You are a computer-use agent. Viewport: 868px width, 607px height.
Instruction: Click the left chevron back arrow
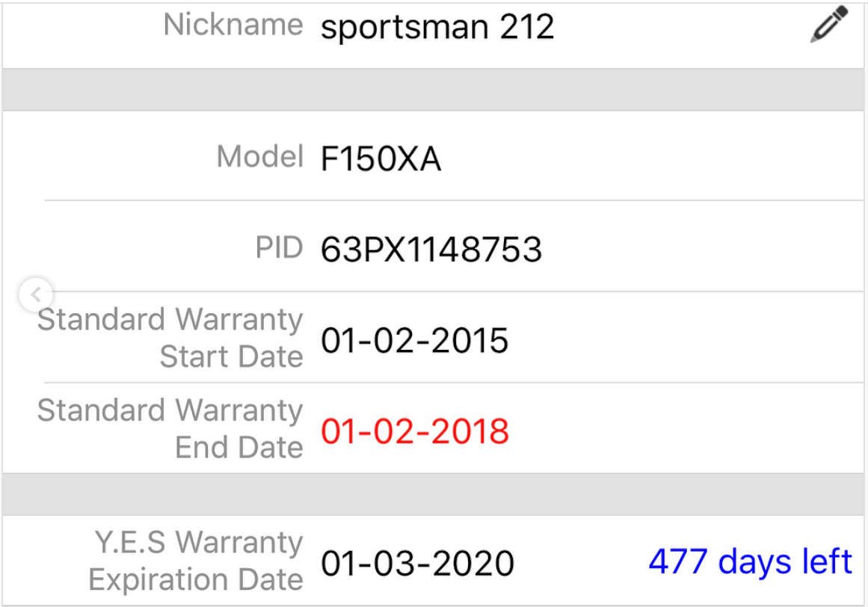click(x=36, y=294)
